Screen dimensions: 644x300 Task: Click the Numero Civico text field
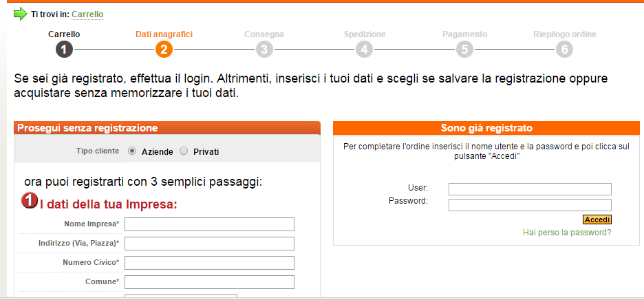click(209, 263)
